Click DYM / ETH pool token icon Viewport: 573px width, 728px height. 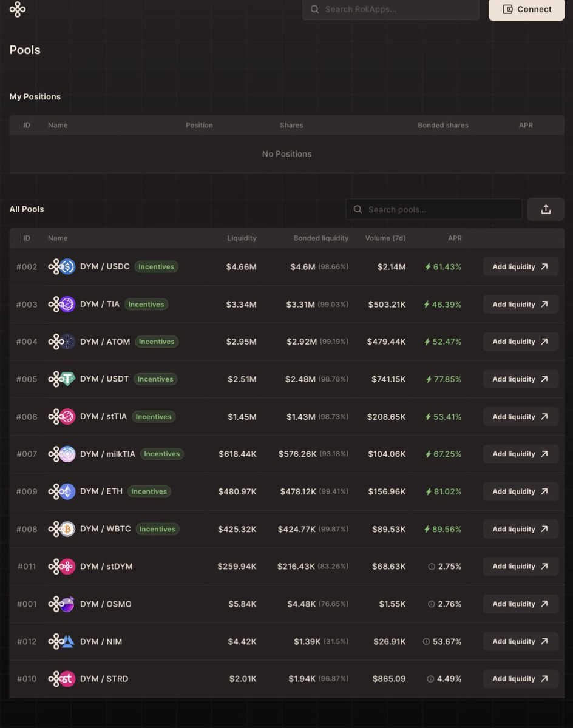click(x=62, y=491)
